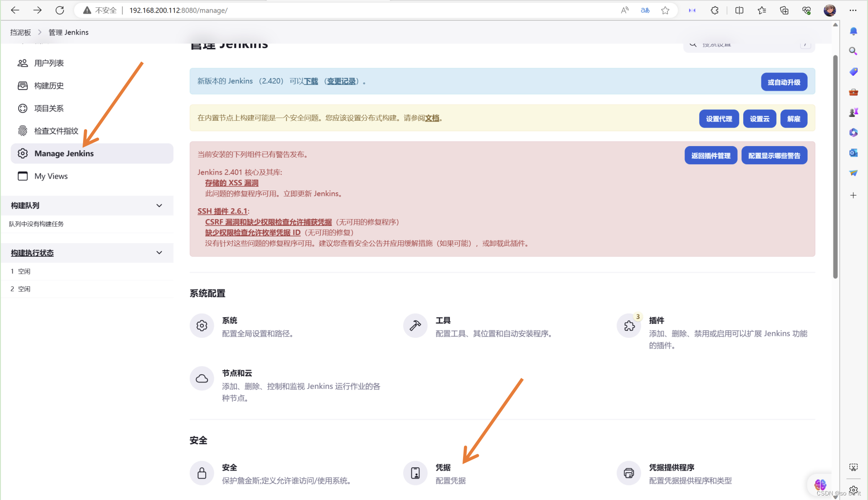Add a sidebar app with plus icon
The width and height of the screenshot is (868, 500).
(853, 195)
